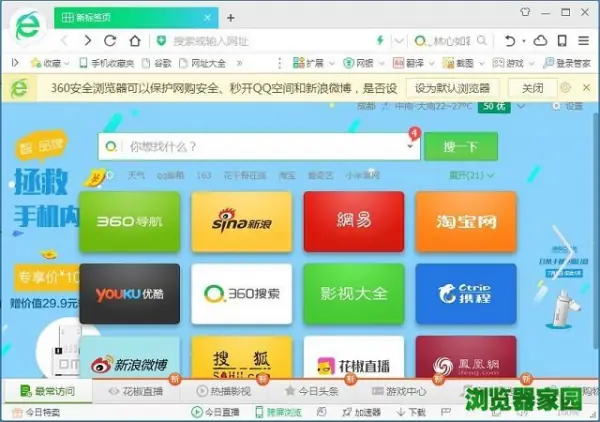Viewport: 600px width, 422px height.
Task: Switch to the 今日头条 tab
Action: click(x=312, y=391)
